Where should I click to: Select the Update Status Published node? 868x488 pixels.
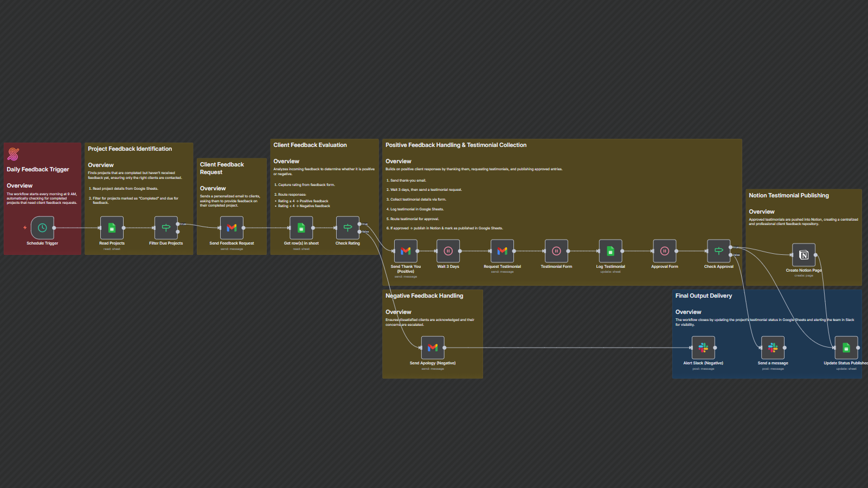click(846, 348)
